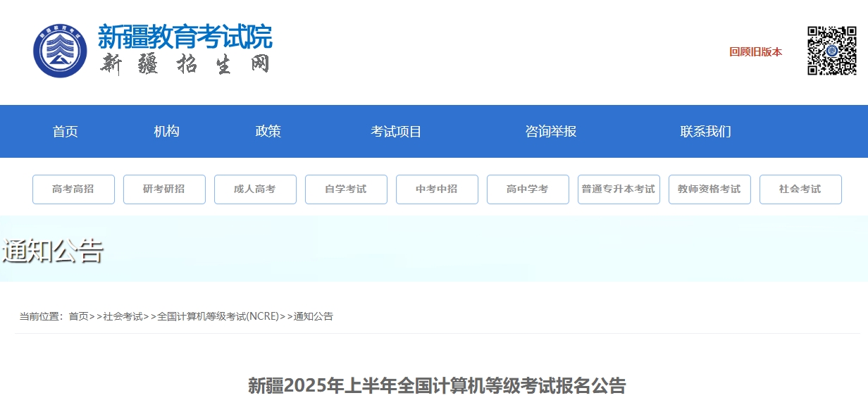The width and height of the screenshot is (868, 405).
Task: Click the Xinjiang Education Examination Institute logo
Action: tap(61, 51)
